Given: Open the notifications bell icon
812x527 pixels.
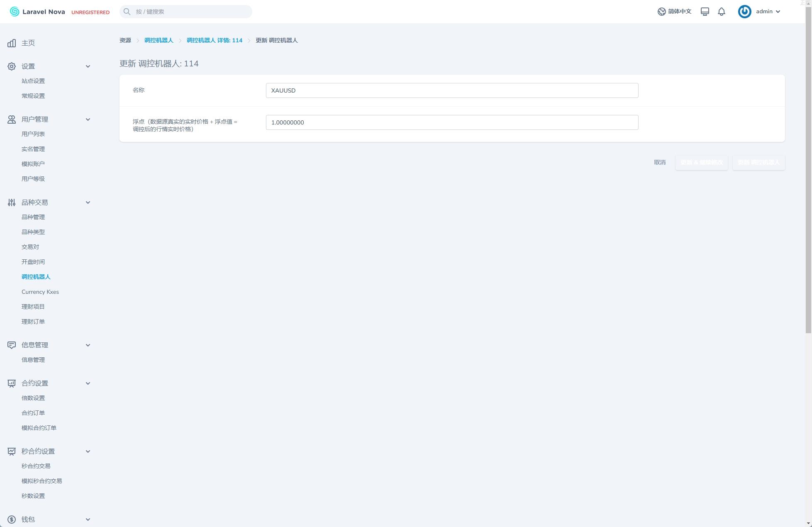Looking at the screenshot, I should pos(722,12).
